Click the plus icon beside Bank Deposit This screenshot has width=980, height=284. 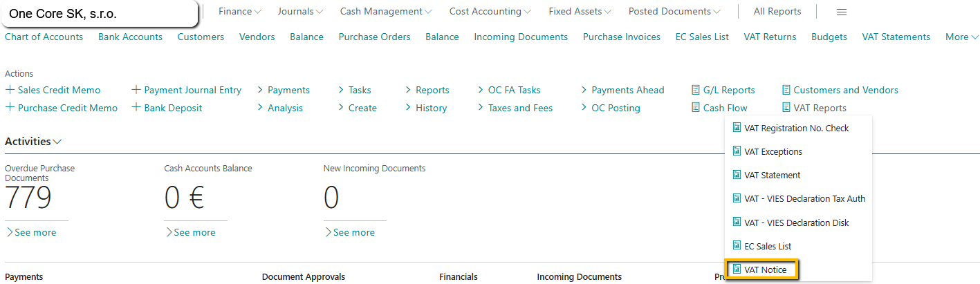(136, 108)
